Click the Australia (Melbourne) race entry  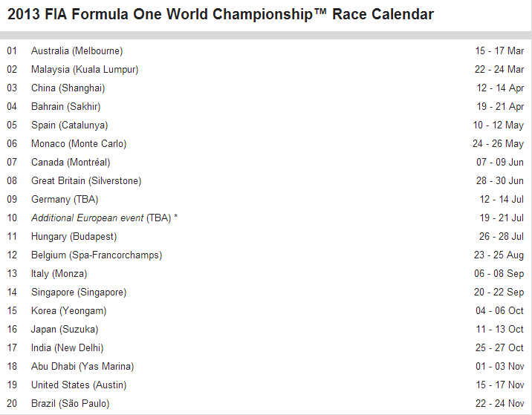77,51
